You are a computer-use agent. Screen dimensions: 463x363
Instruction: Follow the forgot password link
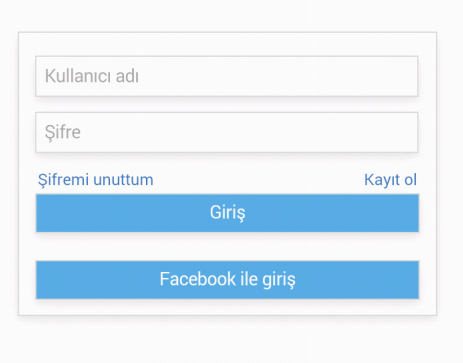(x=96, y=180)
